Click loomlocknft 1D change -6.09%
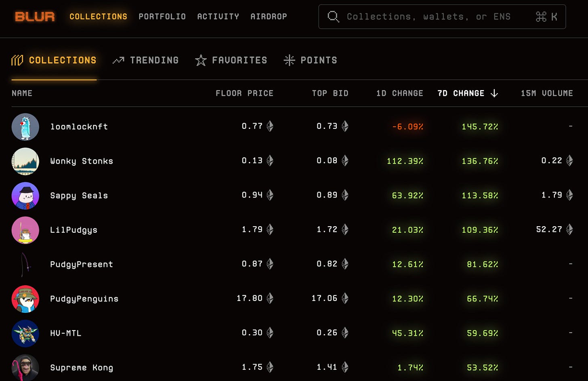 (407, 127)
